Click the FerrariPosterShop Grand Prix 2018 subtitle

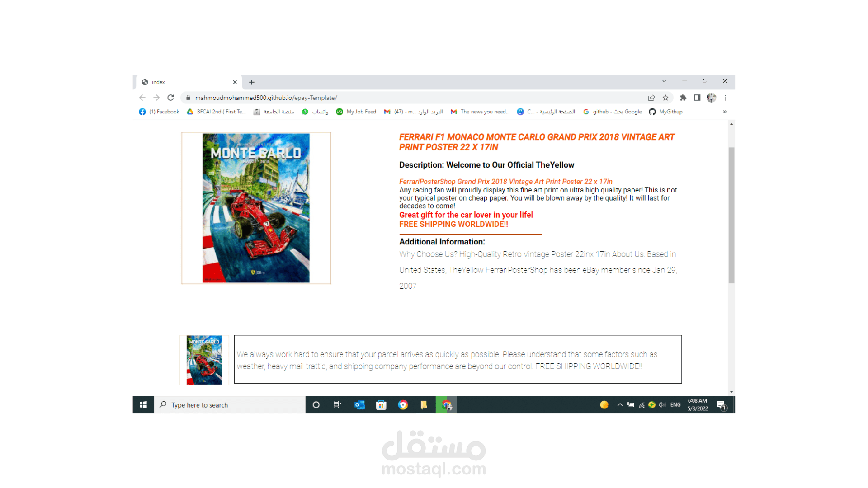click(x=505, y=182)
